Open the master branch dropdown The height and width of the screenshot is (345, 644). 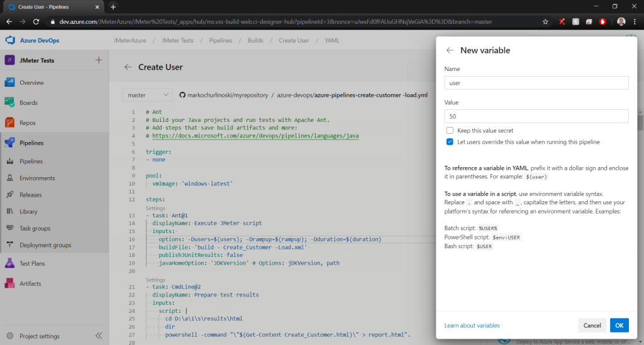coord(147,95)
